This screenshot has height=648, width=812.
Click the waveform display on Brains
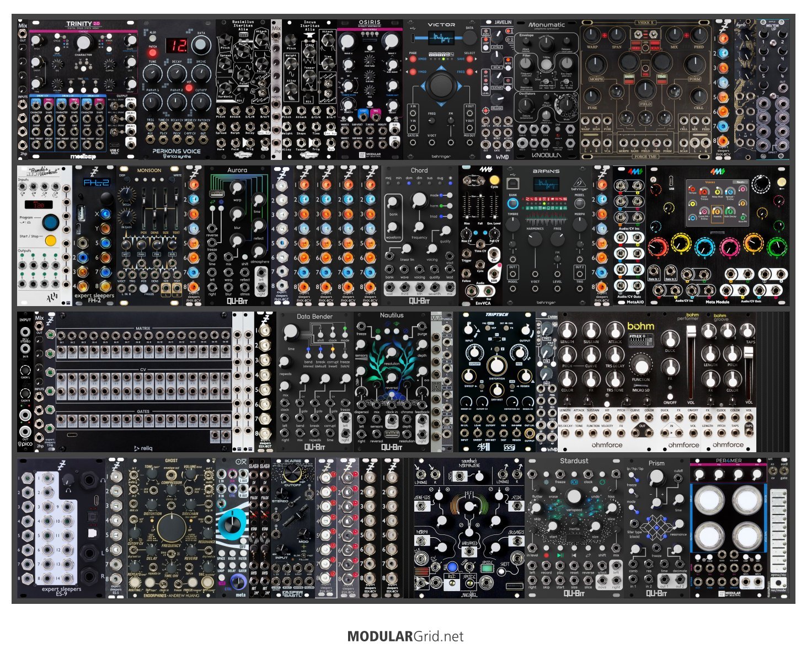tap(546, 185)
